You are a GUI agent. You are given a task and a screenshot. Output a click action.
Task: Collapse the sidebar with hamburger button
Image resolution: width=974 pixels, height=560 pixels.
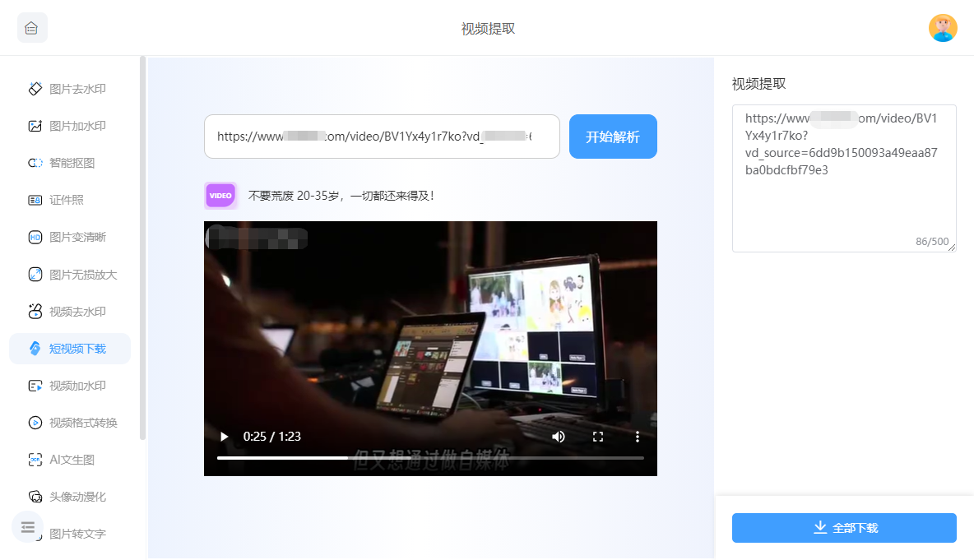coord(27,527)
